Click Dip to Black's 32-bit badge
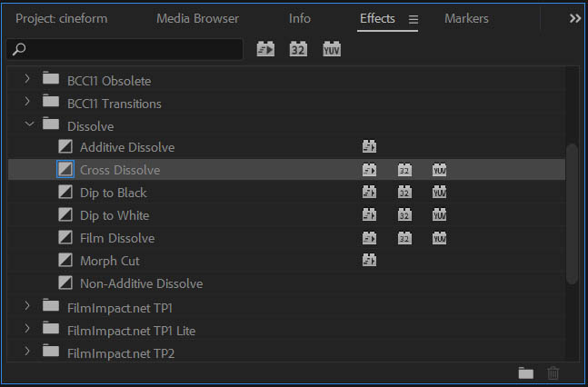Image resolution: width=588 pixels, height=387 pixels. click(x=404, y=192)
